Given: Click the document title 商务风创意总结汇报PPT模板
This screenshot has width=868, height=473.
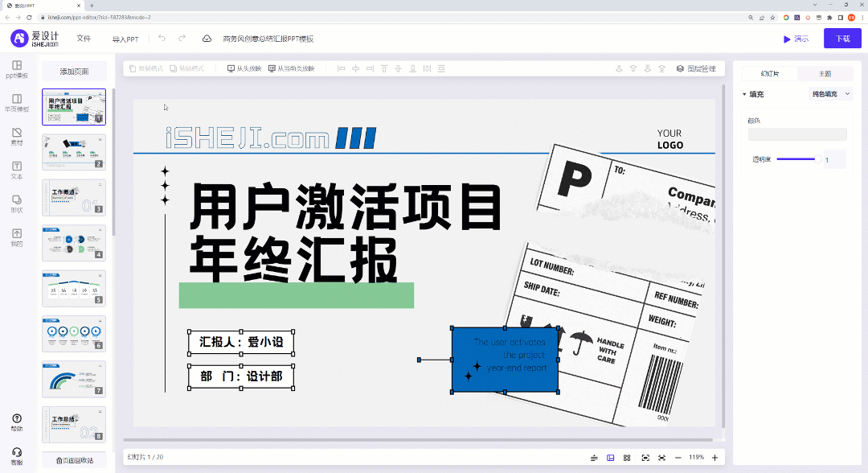Looking at the screenshot, I should [x=268, y=39].
